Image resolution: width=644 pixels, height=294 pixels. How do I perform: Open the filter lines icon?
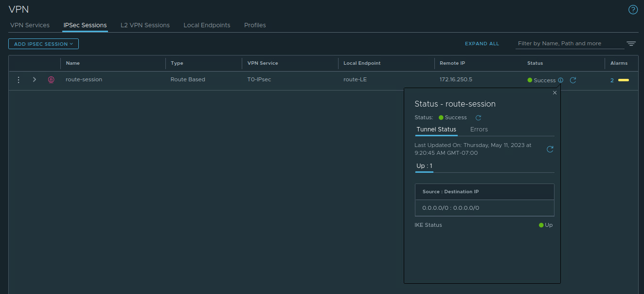pos(631,44)
